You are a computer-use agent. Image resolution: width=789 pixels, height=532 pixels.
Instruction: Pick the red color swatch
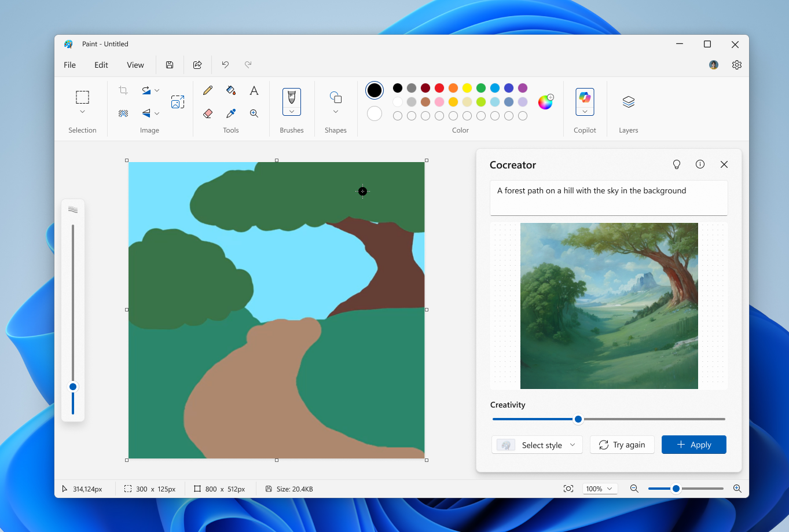click(439, 88)
